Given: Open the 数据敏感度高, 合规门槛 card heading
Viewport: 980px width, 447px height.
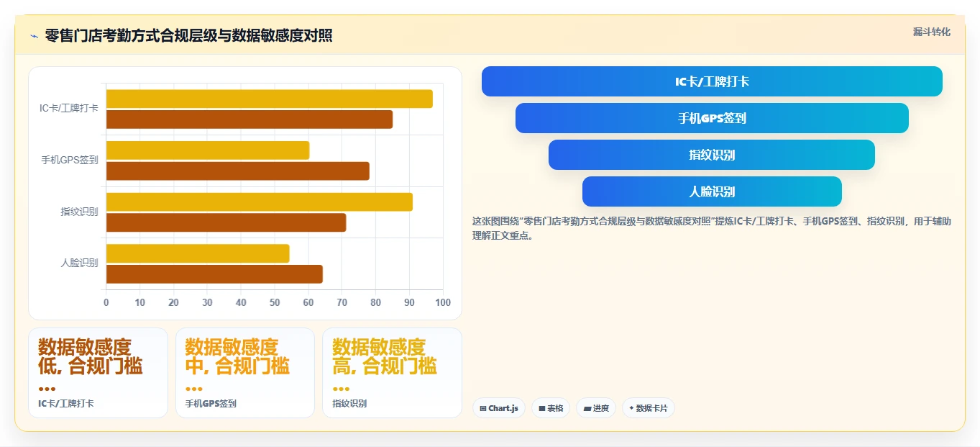Looking at the screenshot, I should [385, 356].
